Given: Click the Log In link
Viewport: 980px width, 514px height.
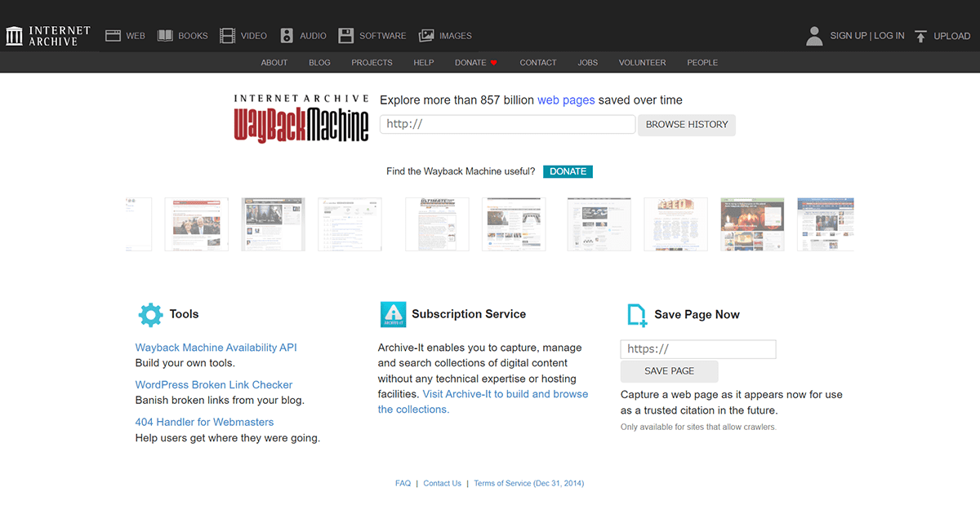Looking at the screenshot, I should pyautogui.click(x=889, y=36).
